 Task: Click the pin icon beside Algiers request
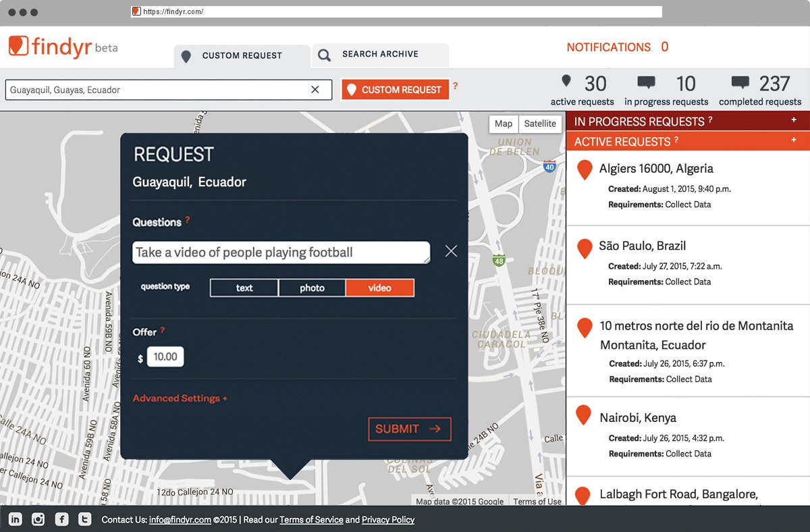[585, 170]
